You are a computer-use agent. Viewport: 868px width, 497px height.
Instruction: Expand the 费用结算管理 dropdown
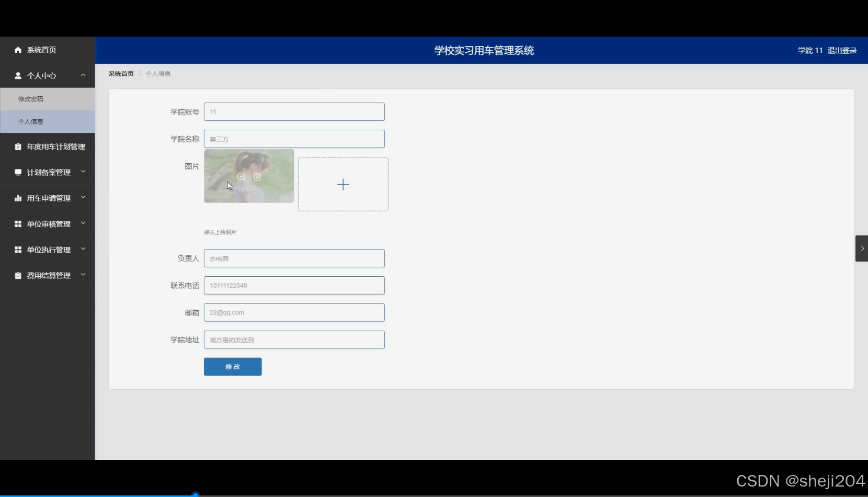[x=84, y=274]
